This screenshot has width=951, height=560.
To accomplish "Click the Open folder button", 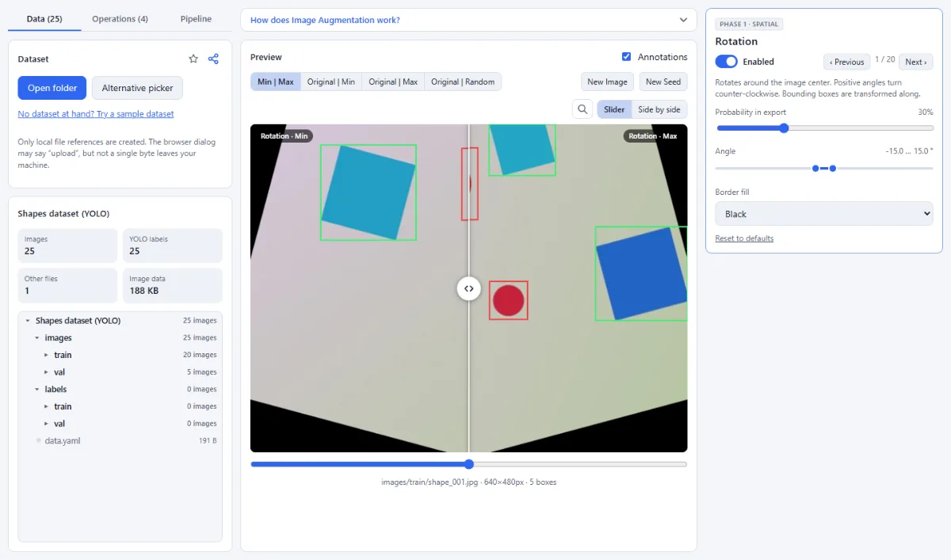I will pyautogui.click(x=52, y=88).
